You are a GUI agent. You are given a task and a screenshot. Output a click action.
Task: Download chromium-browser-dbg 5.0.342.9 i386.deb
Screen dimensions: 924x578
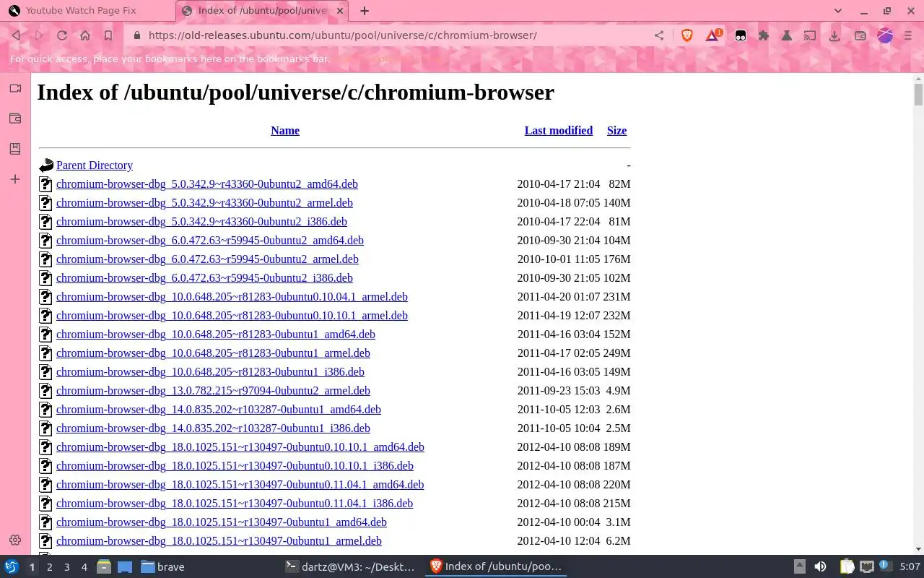tap(201, 222)
